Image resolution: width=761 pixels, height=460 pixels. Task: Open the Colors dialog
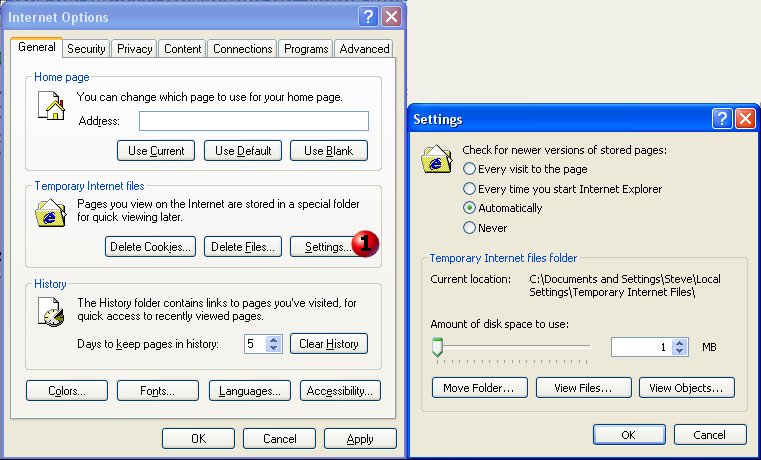pos(67,391)
